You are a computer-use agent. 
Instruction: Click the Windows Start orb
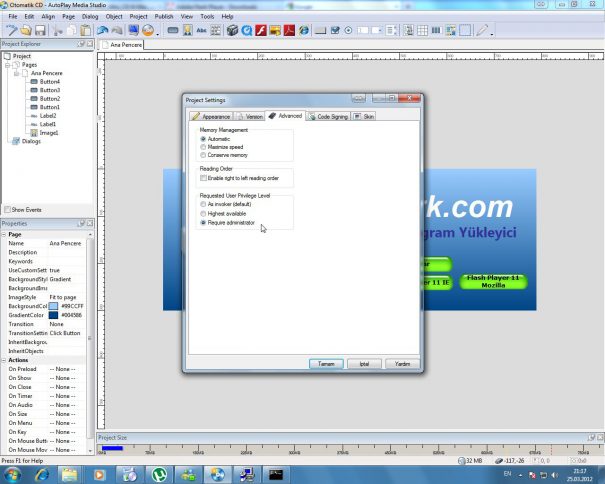click(12, 475)
